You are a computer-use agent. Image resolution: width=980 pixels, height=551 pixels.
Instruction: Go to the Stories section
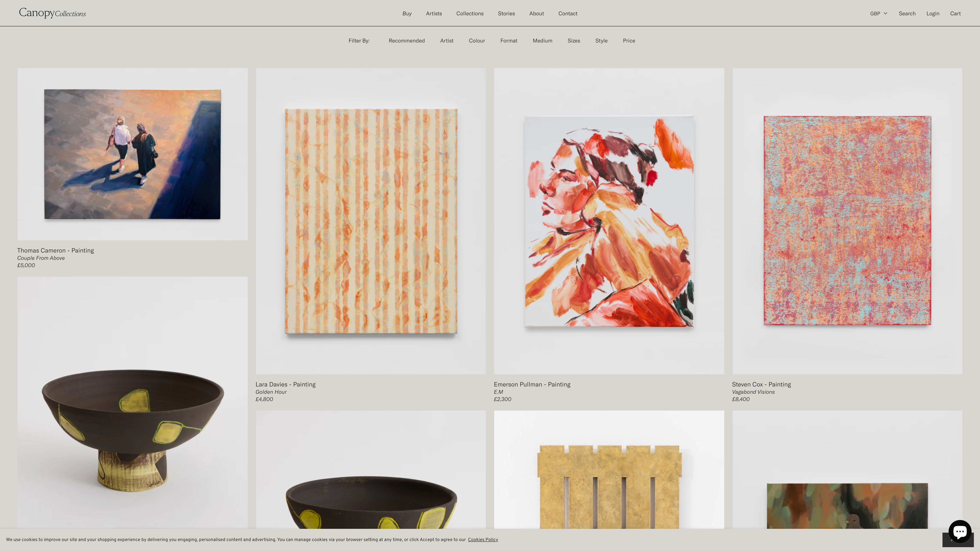[506, 13]
